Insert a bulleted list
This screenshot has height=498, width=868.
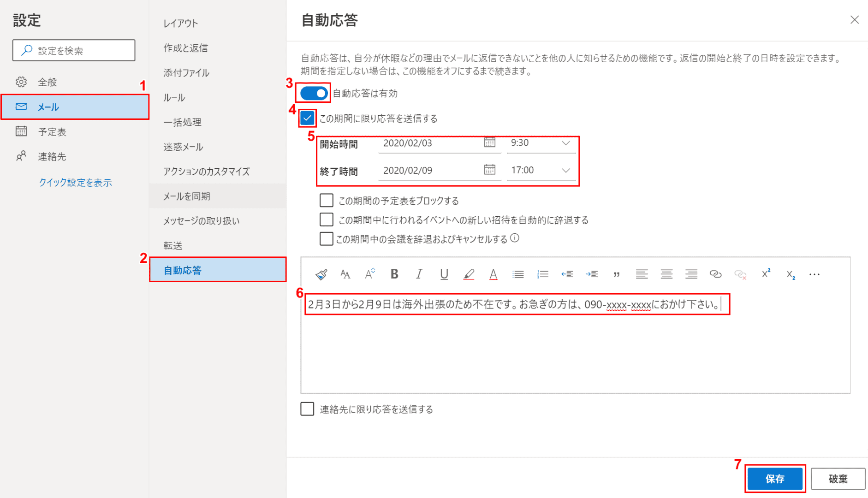pos(518,274)
